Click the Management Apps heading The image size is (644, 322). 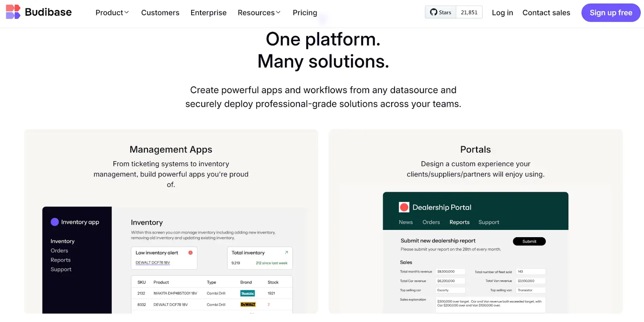click(x=171, y=150)
